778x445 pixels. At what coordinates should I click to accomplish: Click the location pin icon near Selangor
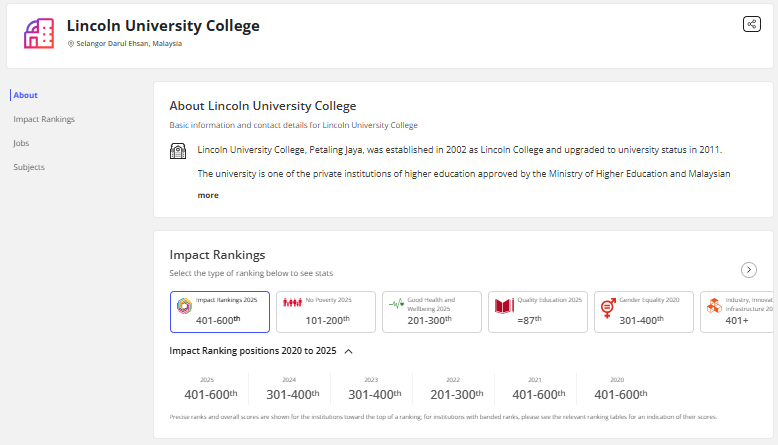click(x=71, y=44)
